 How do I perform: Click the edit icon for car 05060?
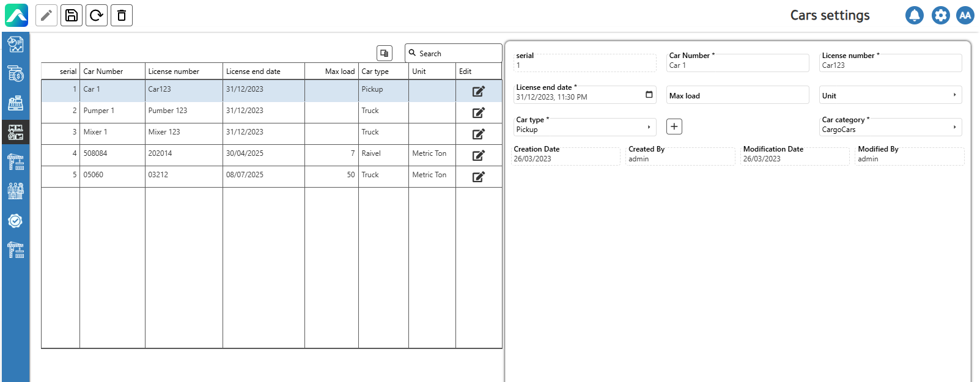(478, 177)
